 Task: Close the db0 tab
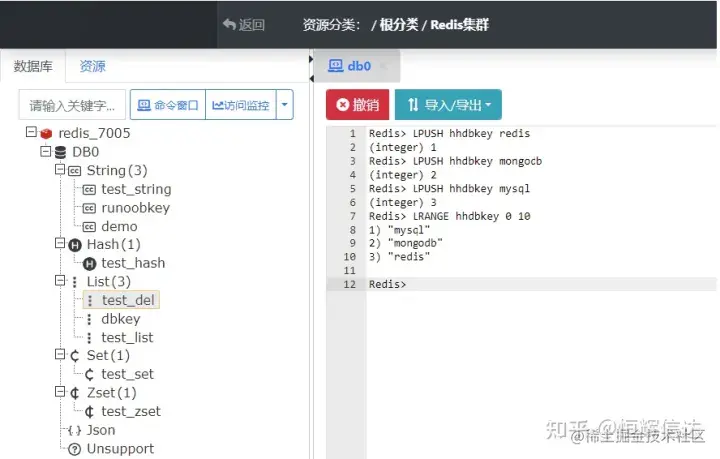click(384, 67)
